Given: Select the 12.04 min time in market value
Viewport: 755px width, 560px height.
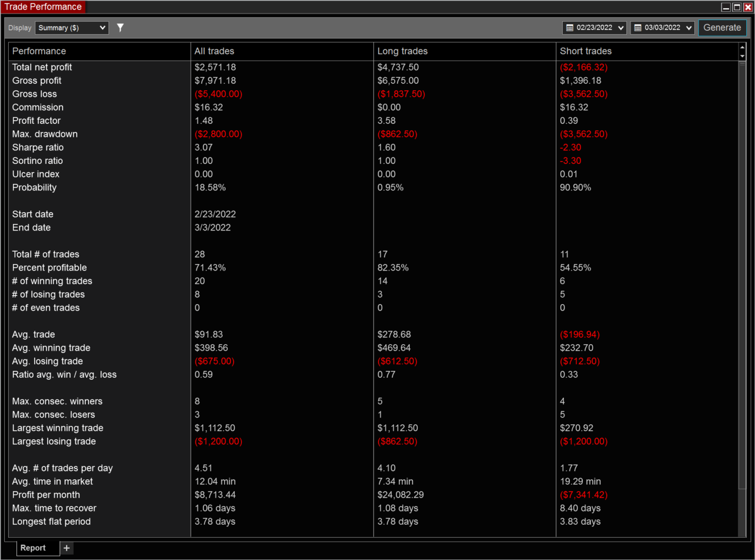Looking at the screenshot, I should tap(215, 482).
